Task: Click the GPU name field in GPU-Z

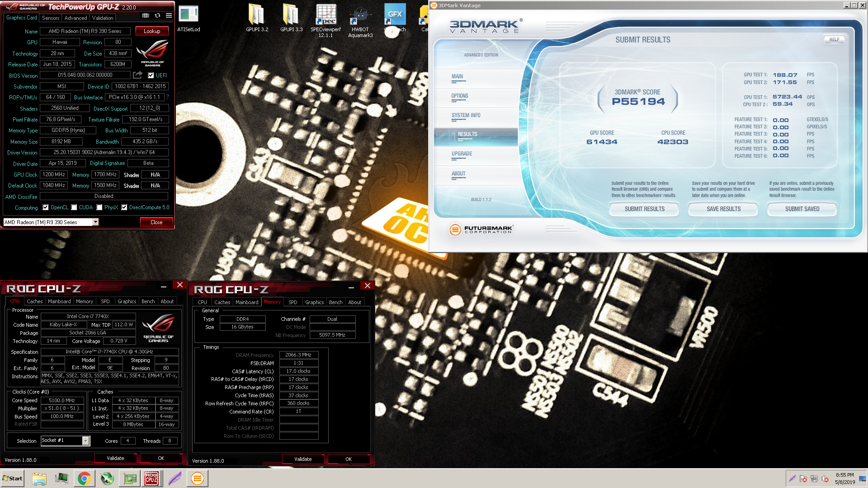Action: 85,31
